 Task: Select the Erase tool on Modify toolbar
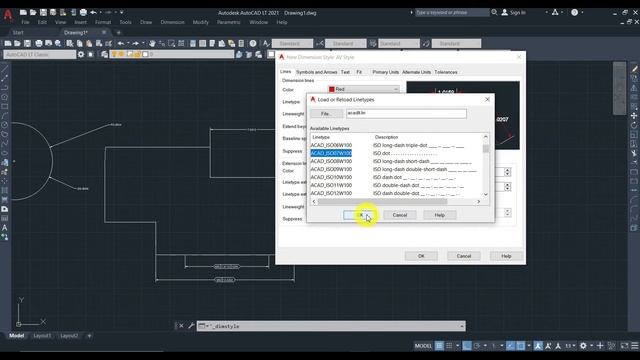pyautogui.click(x=634, y=69)
